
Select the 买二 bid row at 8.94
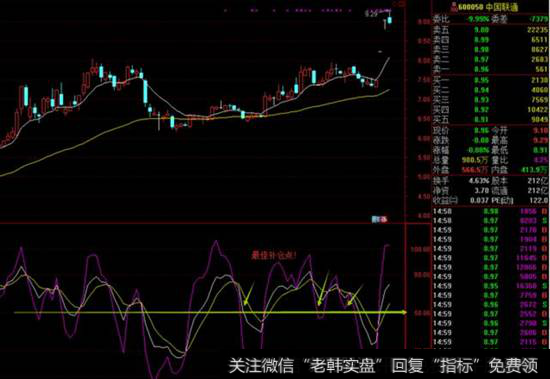pyautogui.click(x=490, y=90)
